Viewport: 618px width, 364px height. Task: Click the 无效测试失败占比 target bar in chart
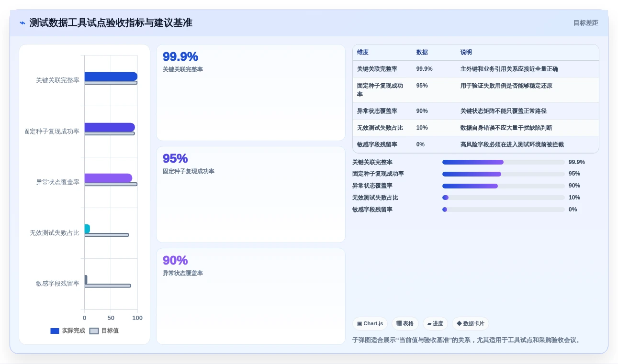[x=107, y=235]
